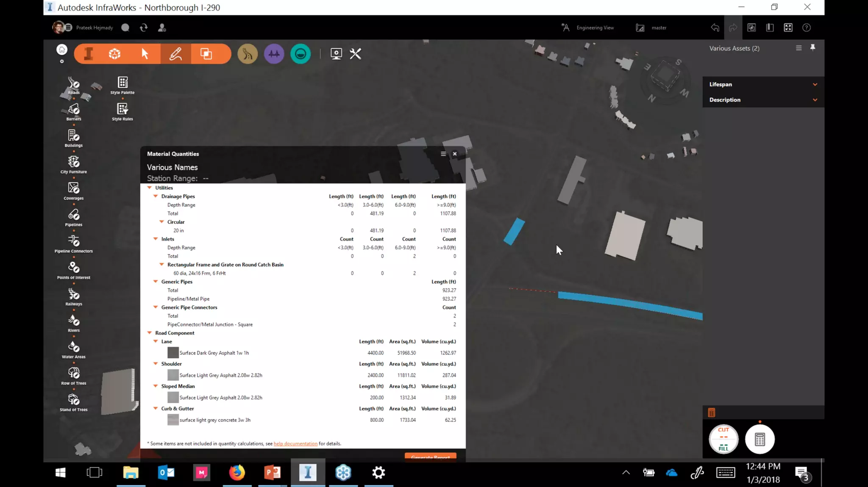This screenshot has width=868, height=487.
Task: Click the sync refresh icon
Action: [x=144, y=28]
